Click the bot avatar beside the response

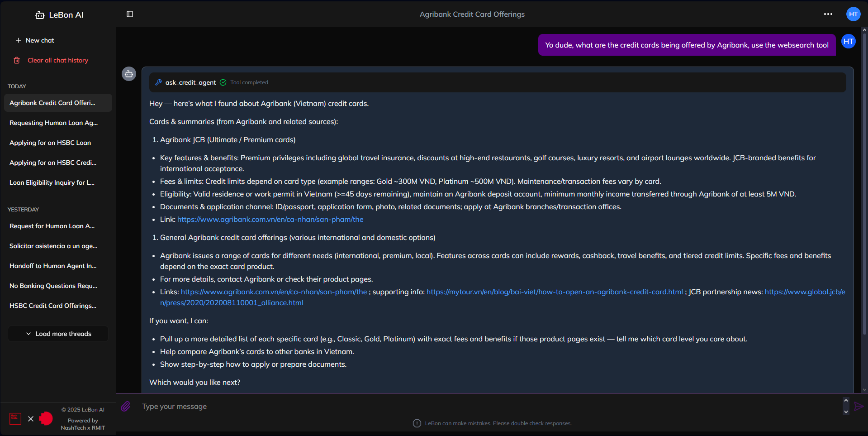coord(129,74)
